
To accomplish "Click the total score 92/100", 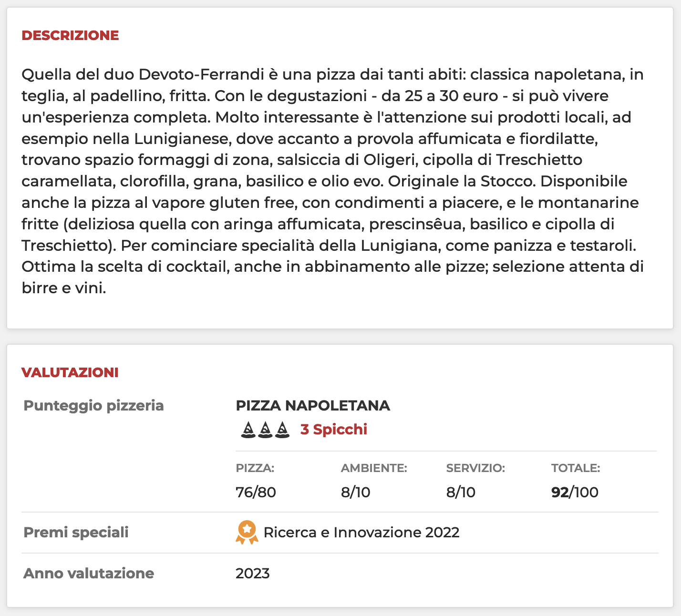I will [575, 493].
